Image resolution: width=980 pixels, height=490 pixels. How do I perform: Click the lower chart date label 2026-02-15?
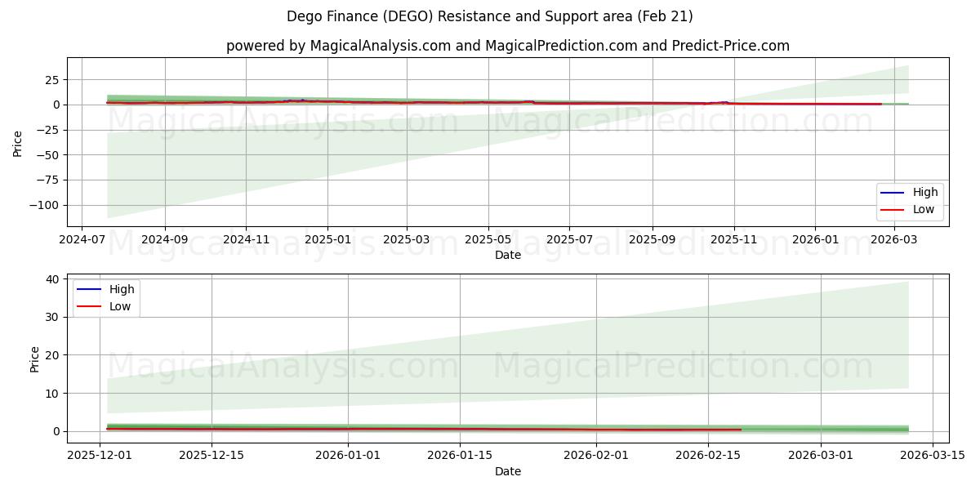pos(707,456)
